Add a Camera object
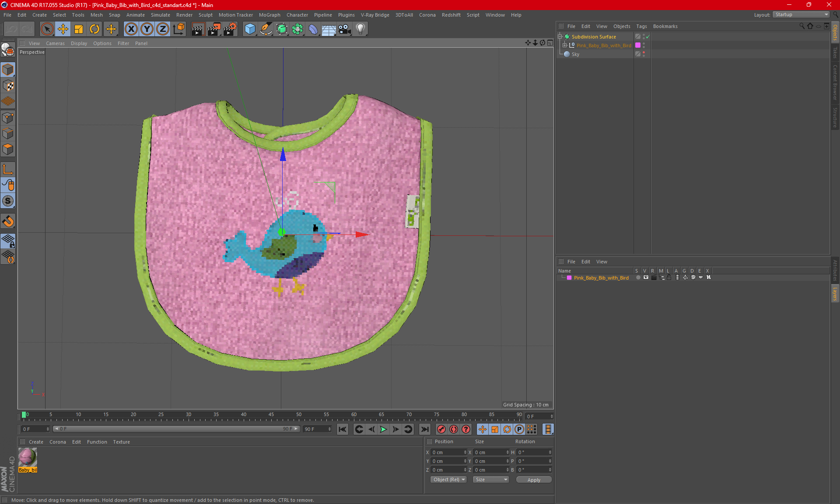840x504 pixels. [345, 29]
